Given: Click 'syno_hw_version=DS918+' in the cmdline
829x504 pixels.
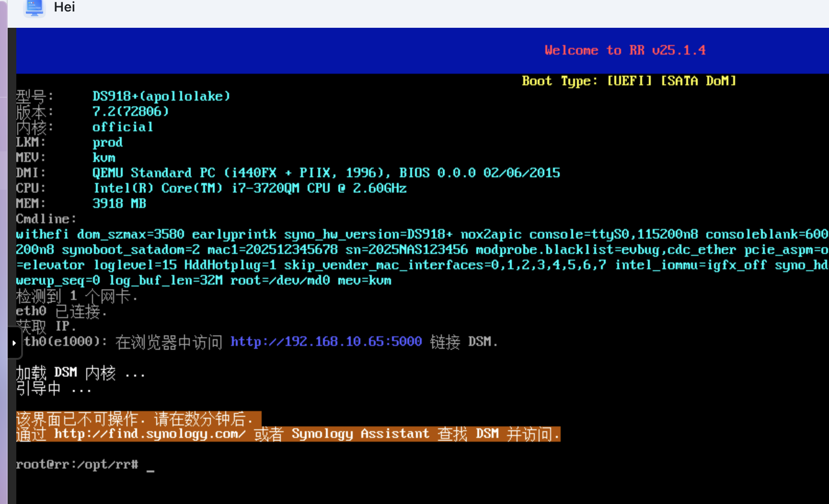Looking at the screenshot, I should (x=368, y=234).
